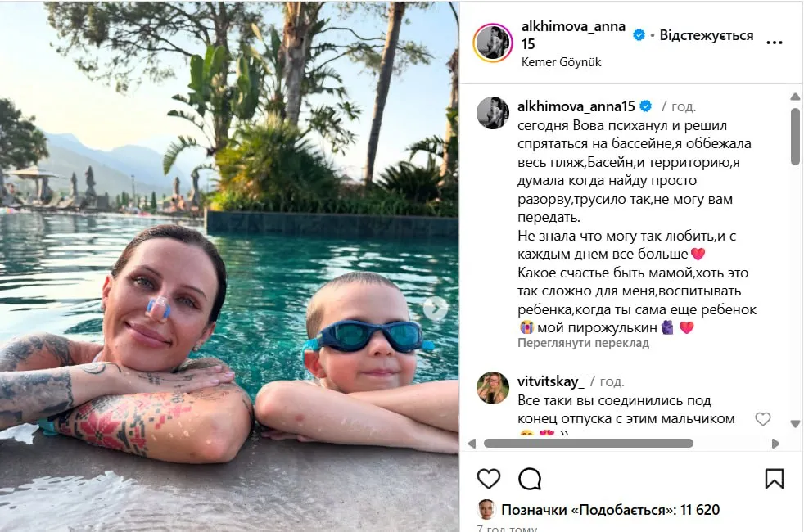
Task: Open alkhimova_anna15 story profile picture in header
Action: tap(493, 43)
